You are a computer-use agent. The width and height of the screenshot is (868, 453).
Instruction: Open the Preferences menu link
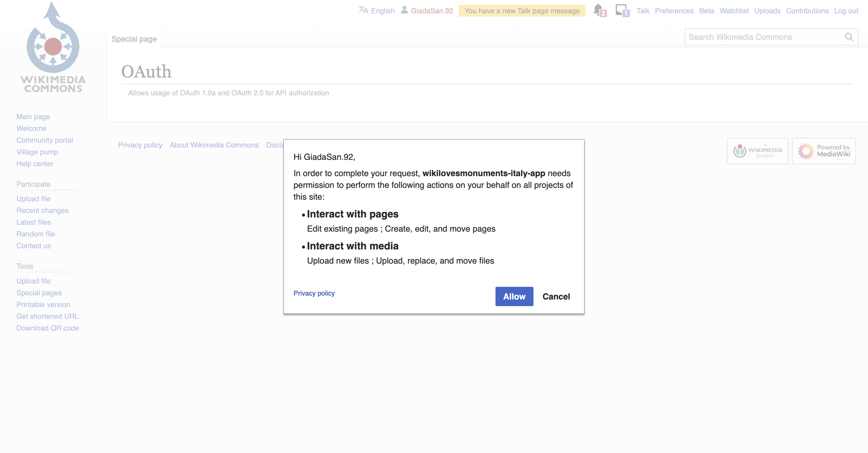[x=674, y=11]
